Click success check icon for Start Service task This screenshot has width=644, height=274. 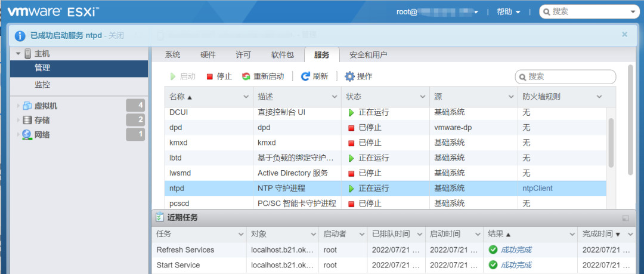click(x=493, y=265)
